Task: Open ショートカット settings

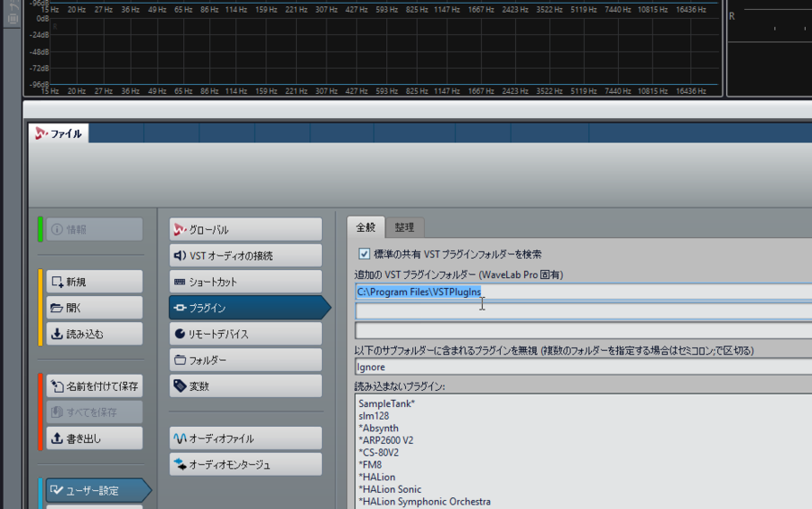Action: click(245, 282)
